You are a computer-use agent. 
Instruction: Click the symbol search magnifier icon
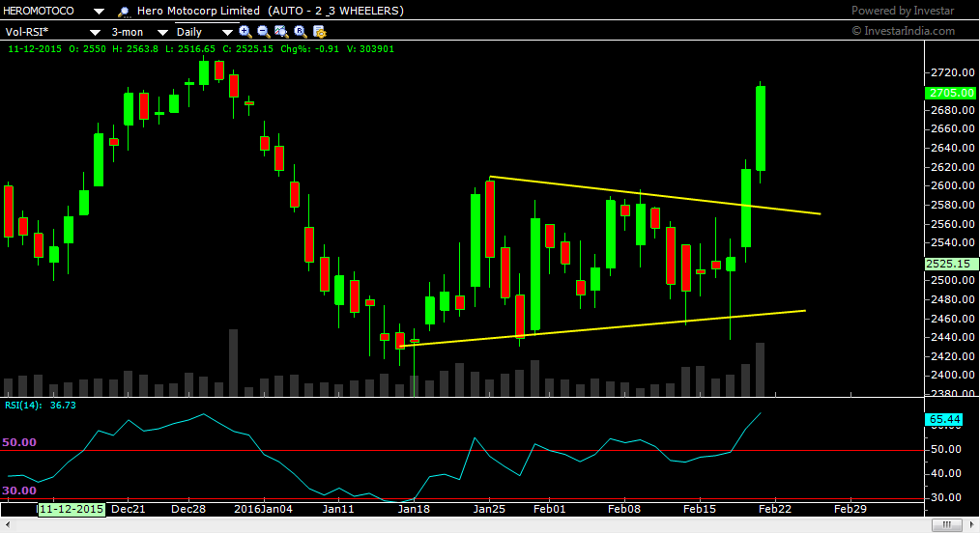[124, 12]
